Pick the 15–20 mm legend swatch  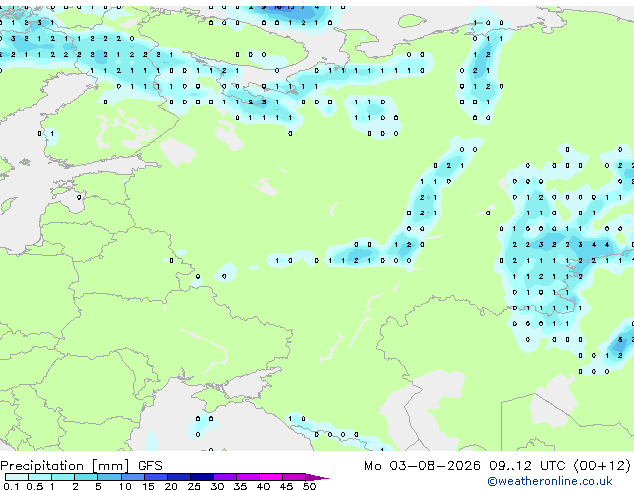pos(156,477)
